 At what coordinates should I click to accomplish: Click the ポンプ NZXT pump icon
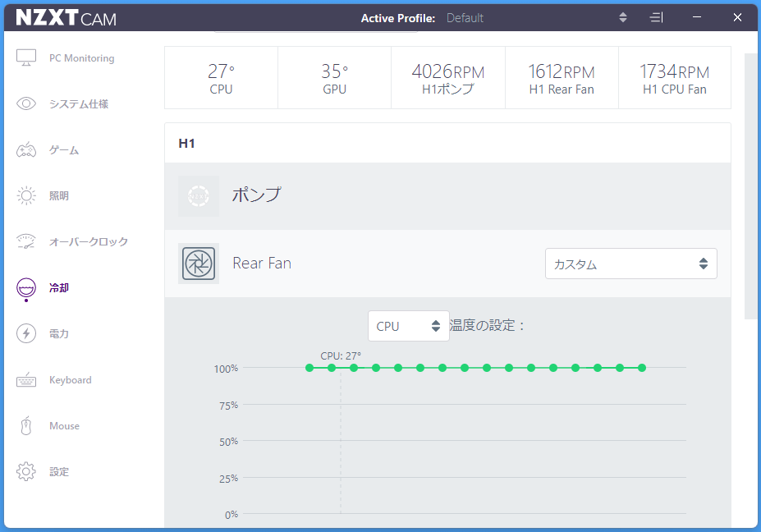coord(199,196)
